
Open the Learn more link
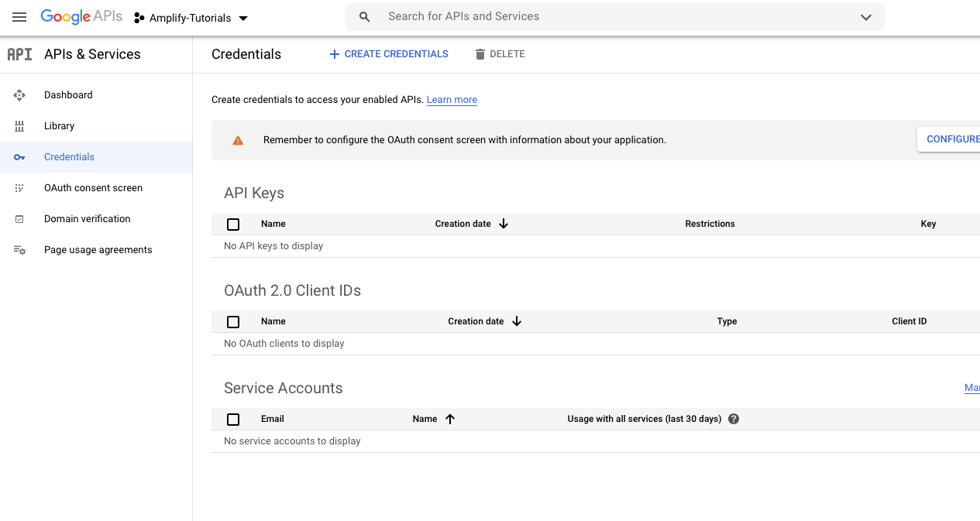click(452, 99)
